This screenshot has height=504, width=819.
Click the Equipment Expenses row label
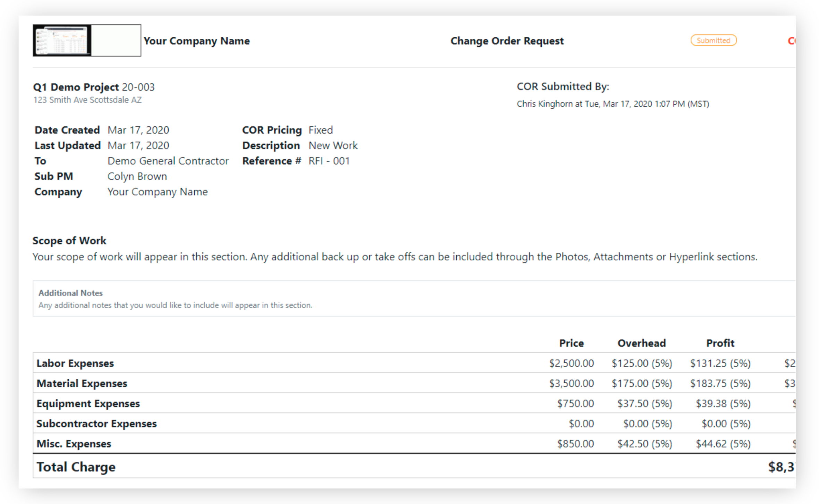pos(88,403)
